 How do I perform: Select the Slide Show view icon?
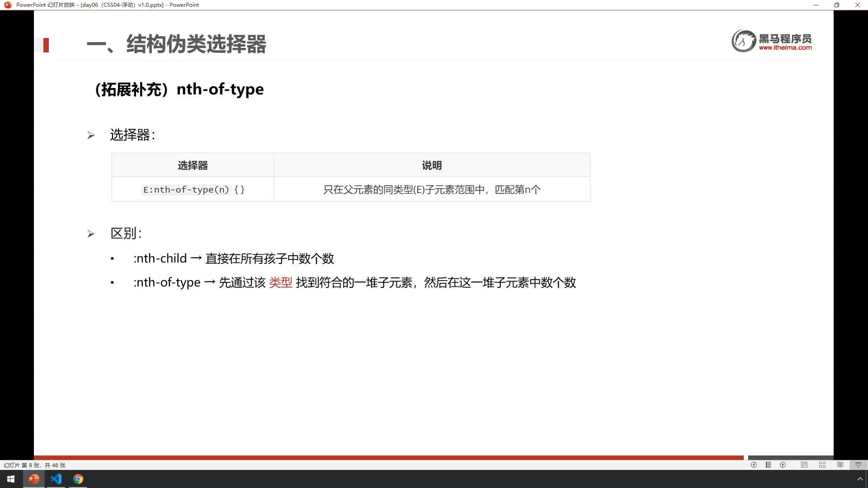[x=858, y=465]
